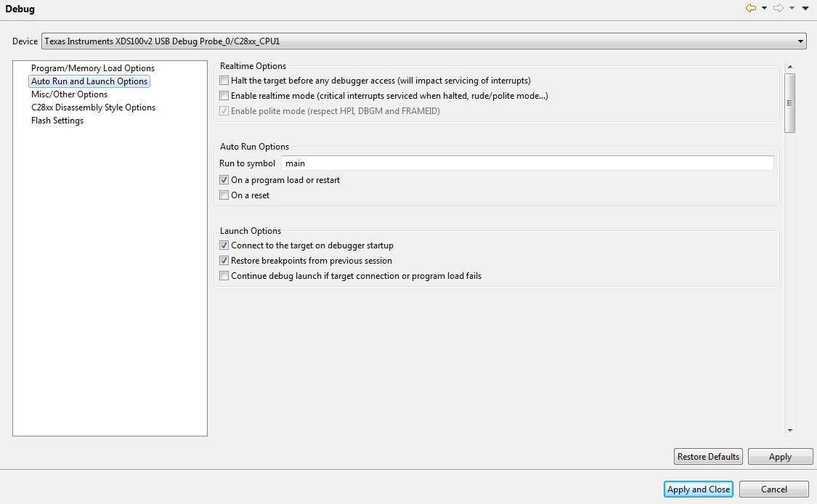Open the back history dropdown arrow

click(764, 8)
